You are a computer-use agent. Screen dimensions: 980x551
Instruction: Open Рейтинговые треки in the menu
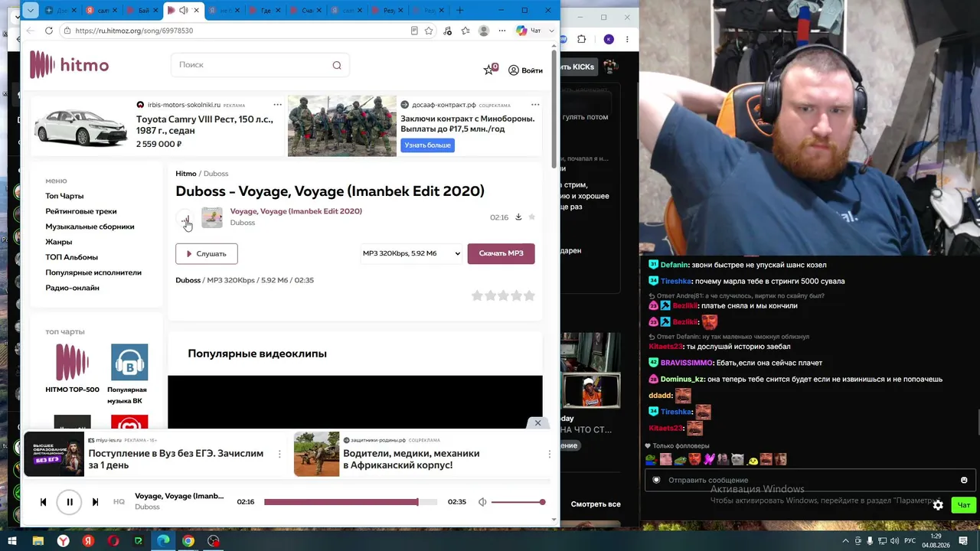(81, 211)
